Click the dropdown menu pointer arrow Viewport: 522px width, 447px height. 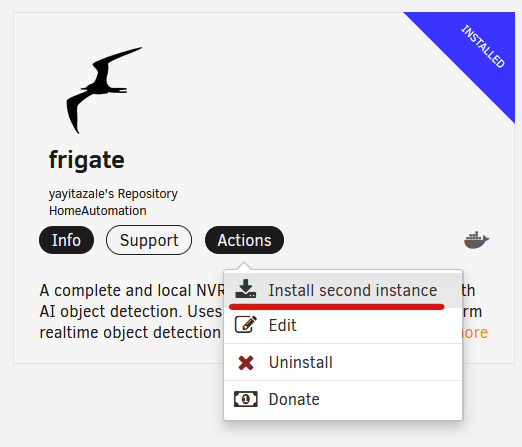(244, 266)
